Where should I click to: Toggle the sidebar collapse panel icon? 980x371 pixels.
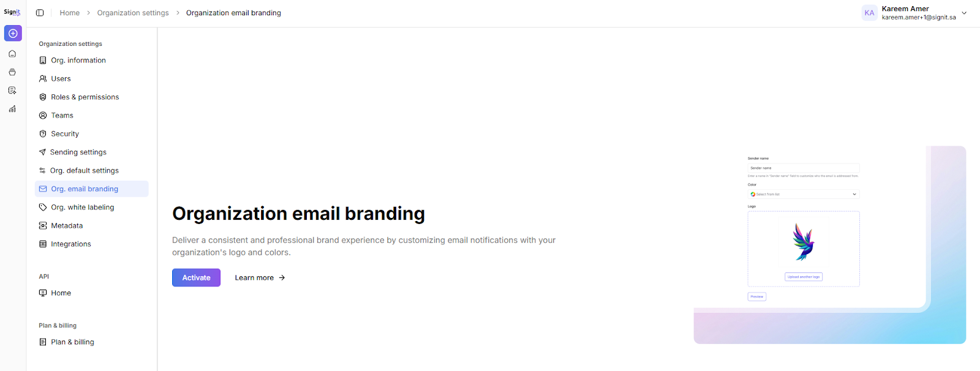pos(40,13)
